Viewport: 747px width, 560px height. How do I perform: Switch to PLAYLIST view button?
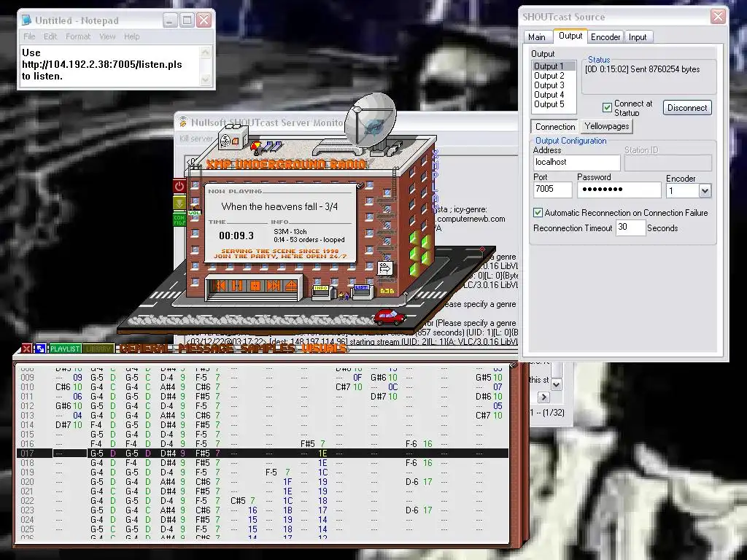(x=65, y=349)
